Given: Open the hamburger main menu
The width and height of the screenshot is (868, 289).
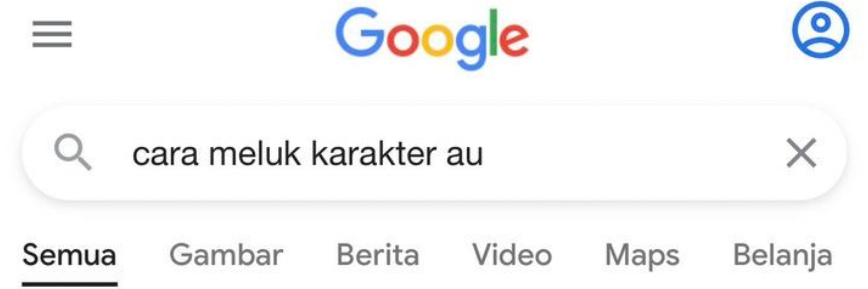Looking at the screenshot, I should pos(52,34).
